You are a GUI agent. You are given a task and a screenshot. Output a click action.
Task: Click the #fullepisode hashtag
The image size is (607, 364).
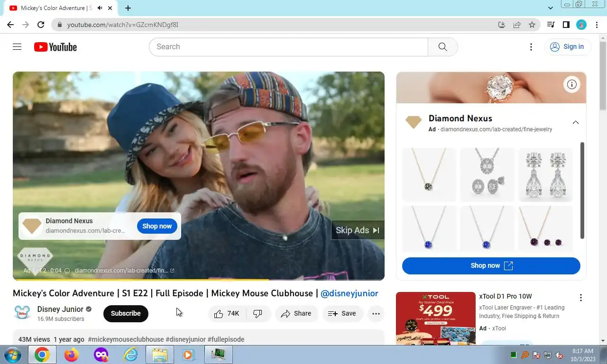pyautogui.click(x=226, y=339)
